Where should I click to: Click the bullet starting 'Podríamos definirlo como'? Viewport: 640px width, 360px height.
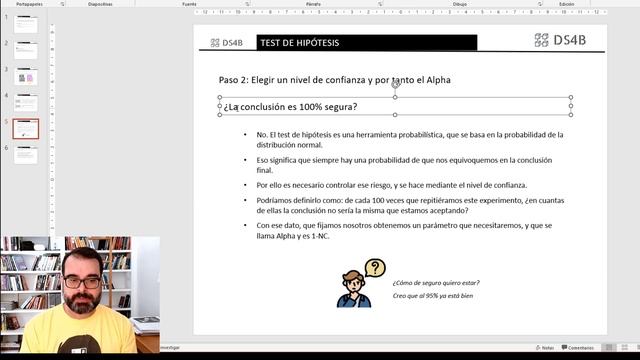(x=410, y=205)
